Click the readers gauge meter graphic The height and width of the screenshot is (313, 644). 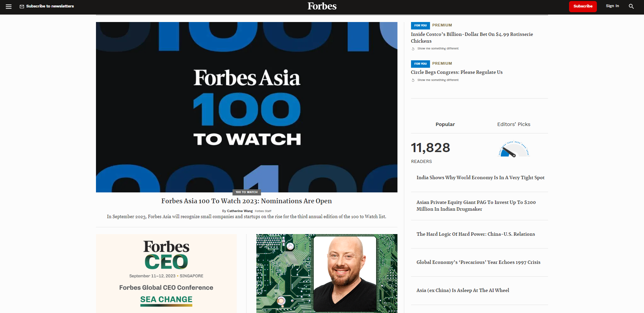coord(514,149)
